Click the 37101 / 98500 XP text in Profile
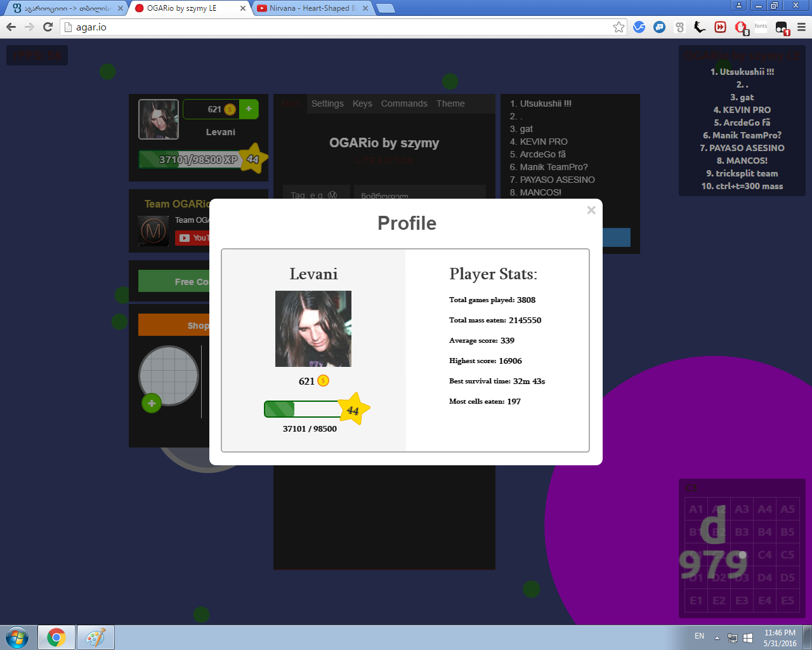Image resolution: width=812 pixels, height=650 pixels. (x=310, y=429)
